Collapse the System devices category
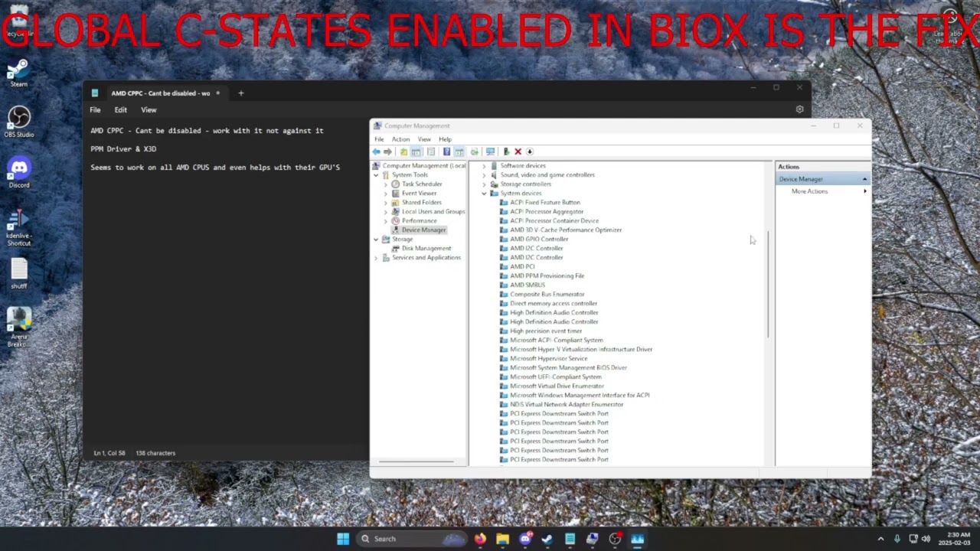 484,194
